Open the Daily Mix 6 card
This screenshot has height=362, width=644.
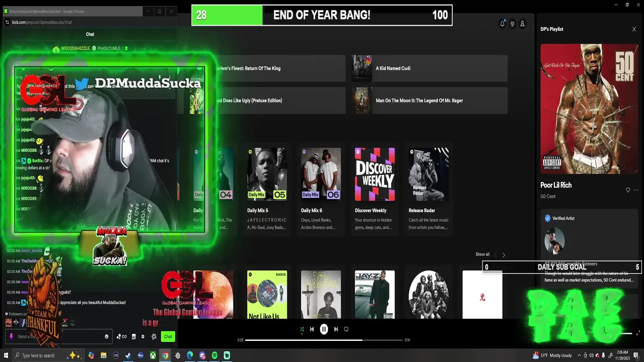coord(320,189)
